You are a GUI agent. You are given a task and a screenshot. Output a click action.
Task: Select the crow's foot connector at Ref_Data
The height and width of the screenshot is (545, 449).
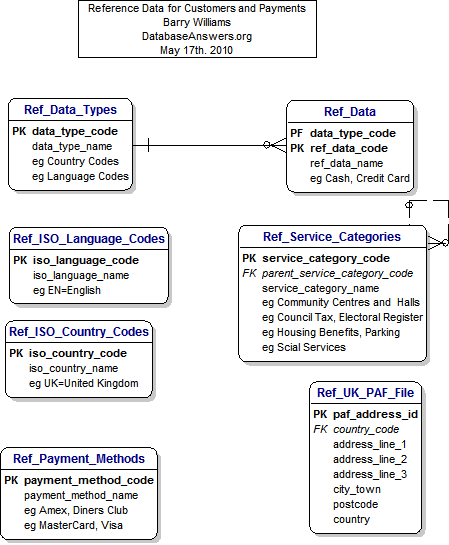pos(275,145)
